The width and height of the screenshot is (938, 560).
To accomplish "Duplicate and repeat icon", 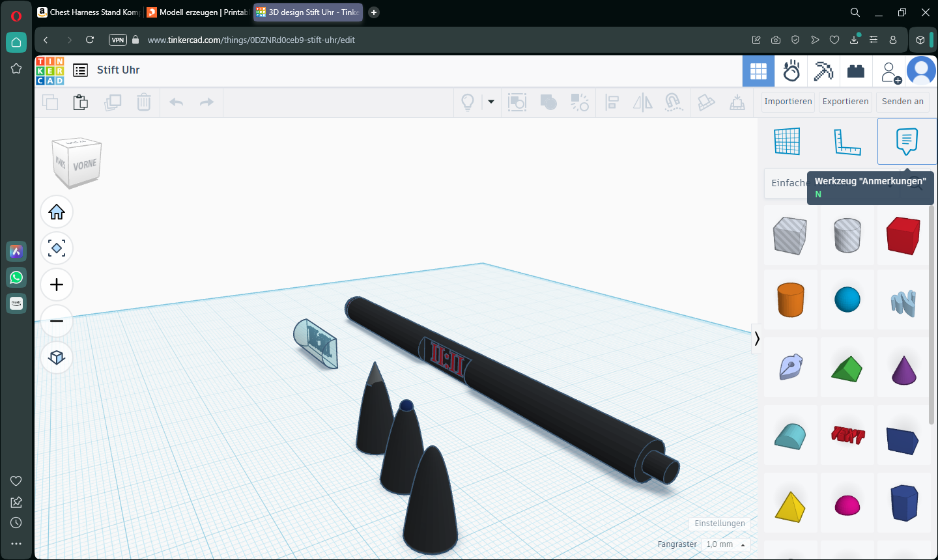I will click(113, 102).
